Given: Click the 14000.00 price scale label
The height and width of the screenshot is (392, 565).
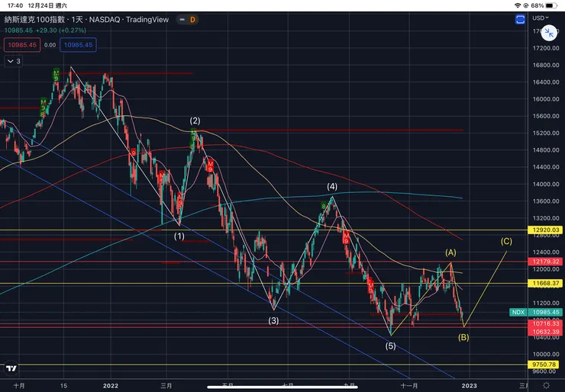Looking at the screenshot, I should tap(546, 184).
